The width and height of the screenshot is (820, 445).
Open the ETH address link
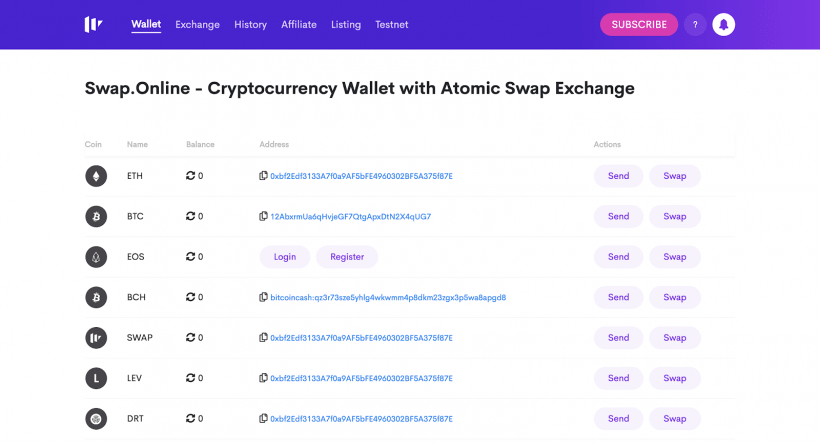pos(361,176)
